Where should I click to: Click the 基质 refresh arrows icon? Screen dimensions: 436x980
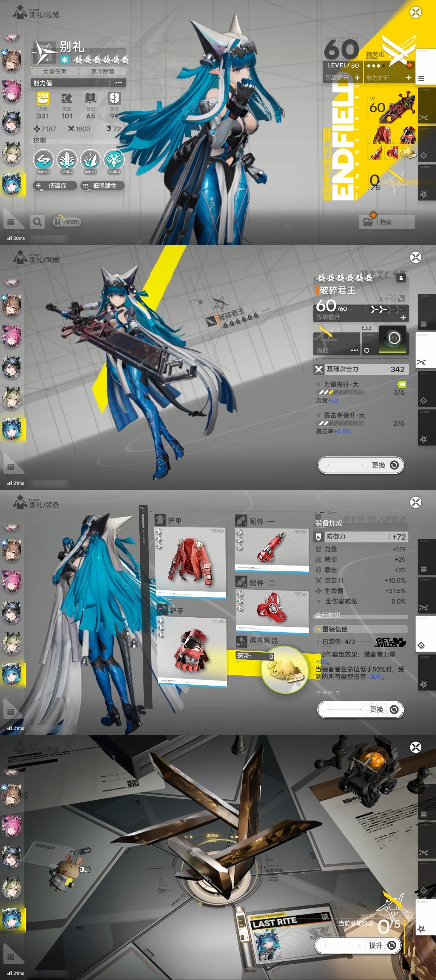(x=366, y=350)
